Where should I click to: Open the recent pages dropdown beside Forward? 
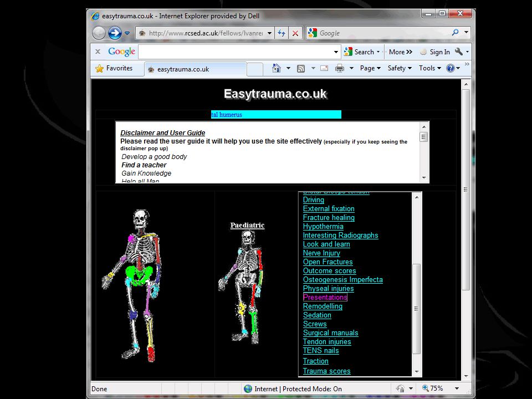pyautogui.click(x=127, y=33)
